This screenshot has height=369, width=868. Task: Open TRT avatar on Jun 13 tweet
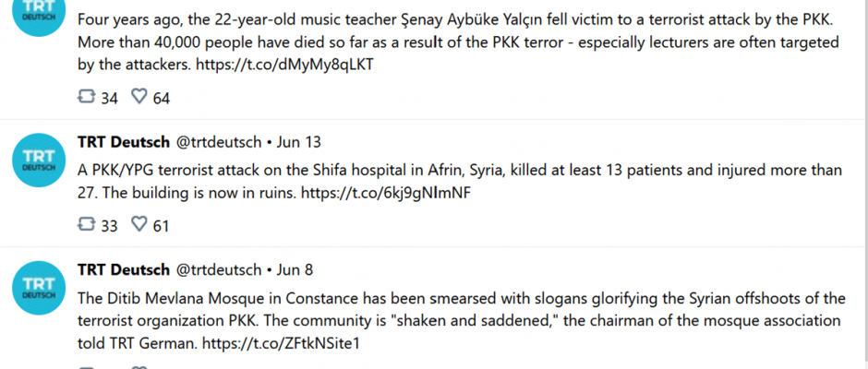pos(39,160)
